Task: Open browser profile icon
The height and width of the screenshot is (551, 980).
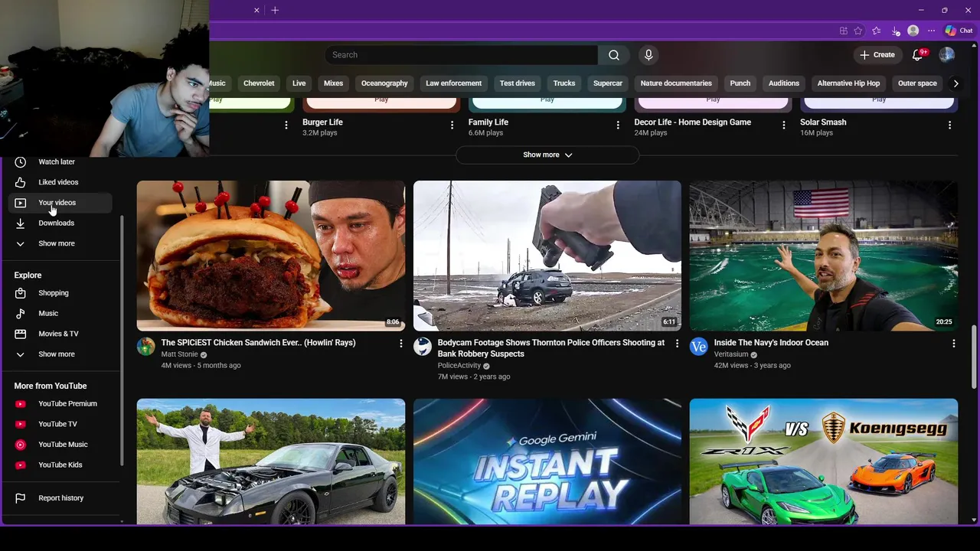Action: pos(913,31)
